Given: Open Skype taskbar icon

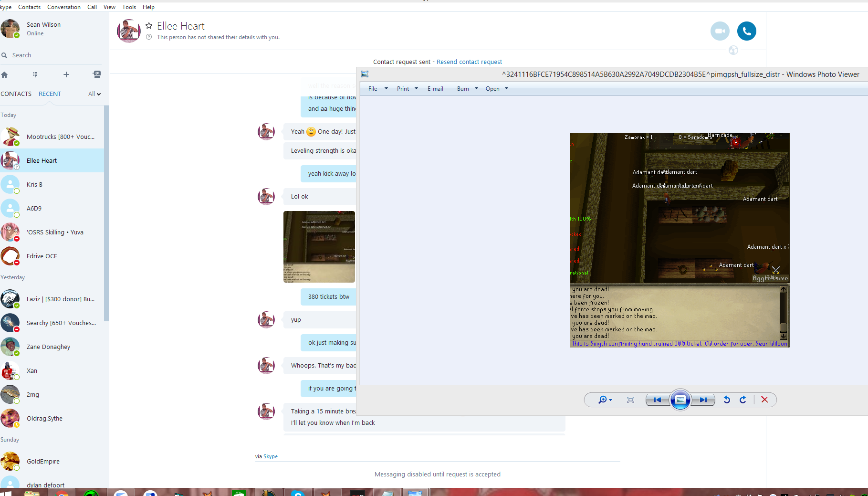Looking at the screenshot, I should coord(298,493).
